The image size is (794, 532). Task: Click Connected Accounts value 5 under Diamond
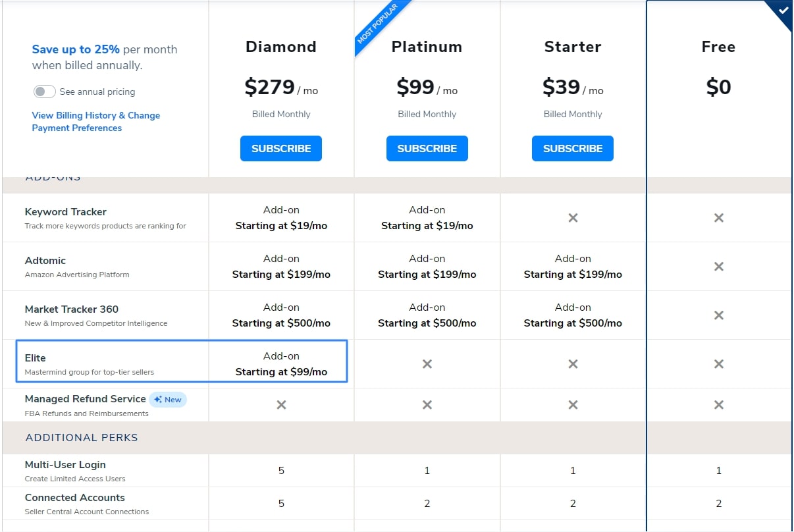(281, 504)
